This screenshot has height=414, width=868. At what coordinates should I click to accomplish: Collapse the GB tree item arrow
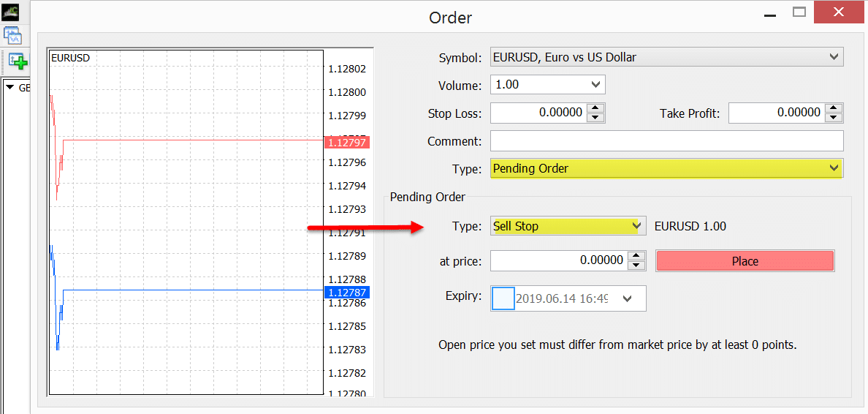(x=9, y=87)
